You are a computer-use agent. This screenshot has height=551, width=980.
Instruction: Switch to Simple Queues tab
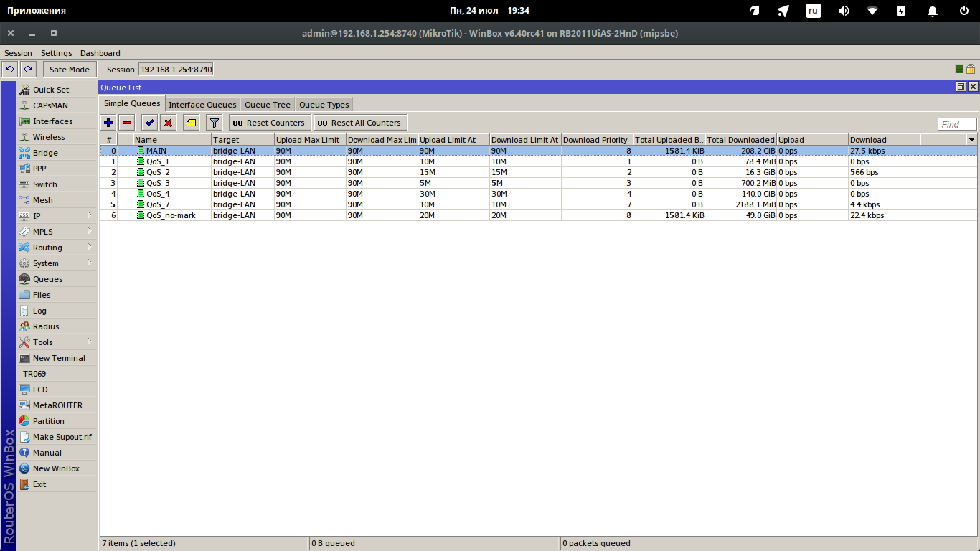132,104
